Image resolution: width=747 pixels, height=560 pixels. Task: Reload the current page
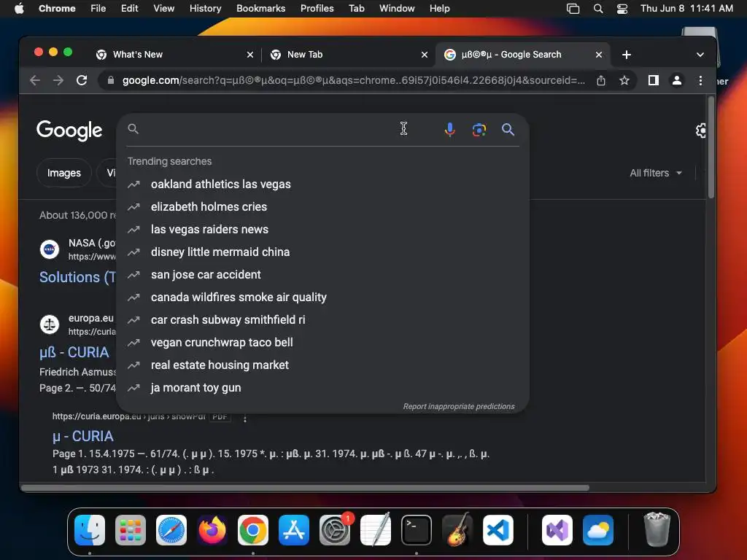click(x=82, y=80)
